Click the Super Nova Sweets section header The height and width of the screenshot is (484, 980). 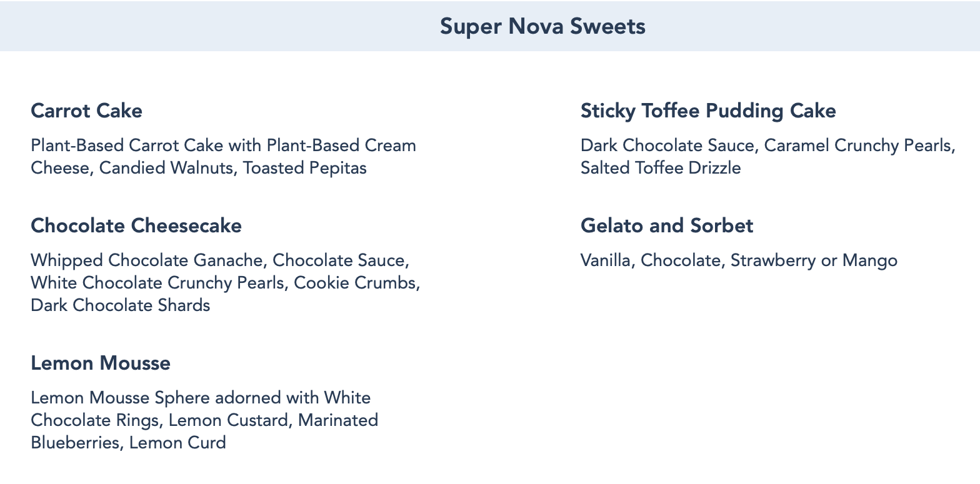[x=542, y=26]
